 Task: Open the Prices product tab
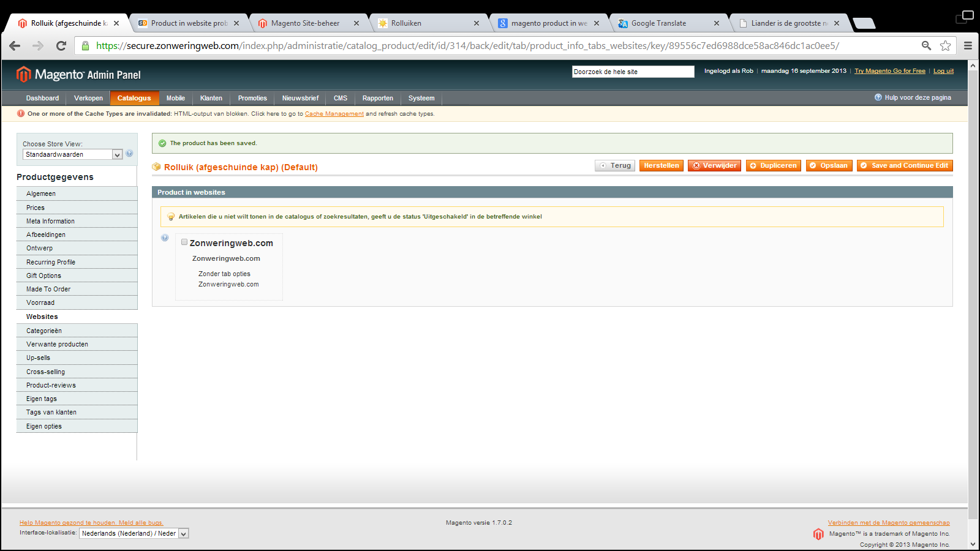click(x=77, y=208)
